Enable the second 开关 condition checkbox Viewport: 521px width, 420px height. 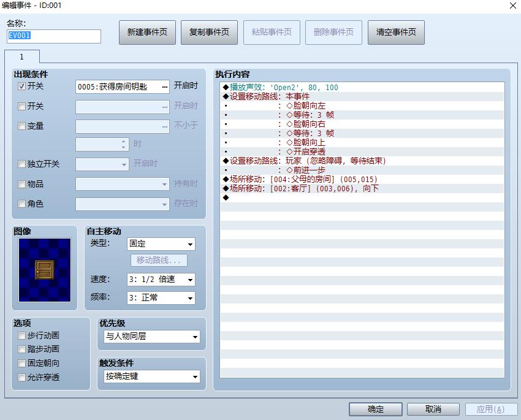point(21,106)
